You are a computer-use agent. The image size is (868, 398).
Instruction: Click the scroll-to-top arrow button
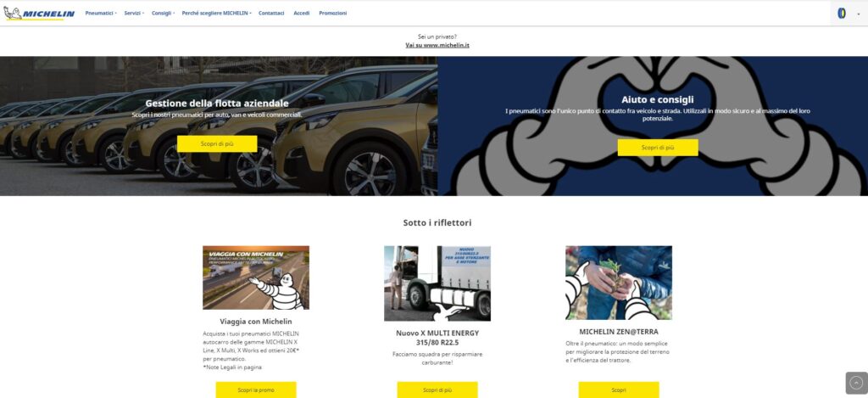coord(856,383)
